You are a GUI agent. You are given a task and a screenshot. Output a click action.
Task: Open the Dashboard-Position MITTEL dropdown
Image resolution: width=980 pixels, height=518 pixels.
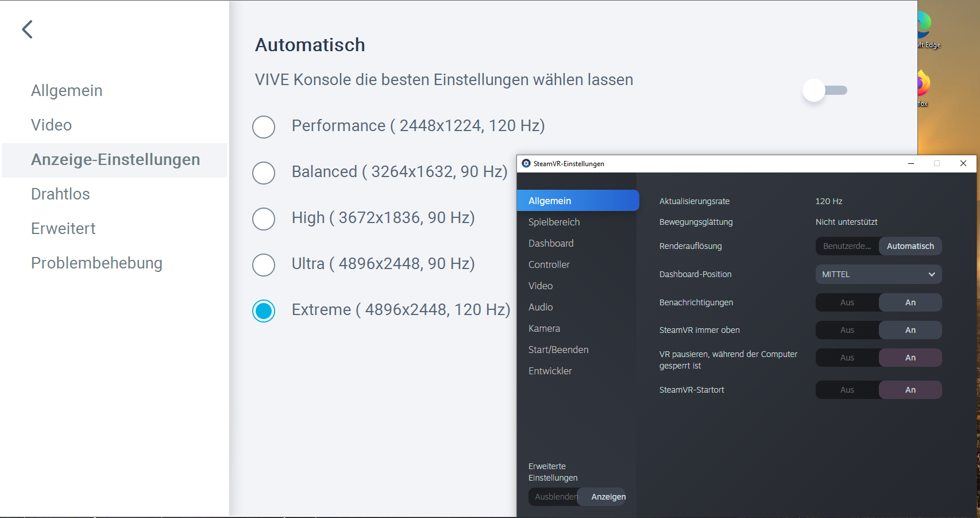click(x=879, y=274)
